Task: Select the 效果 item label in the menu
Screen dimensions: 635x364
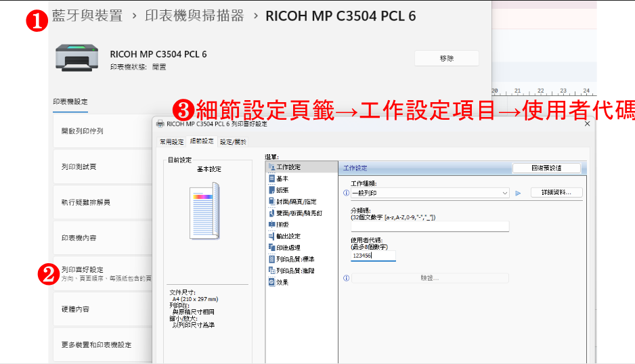Action: pyautogui.click(x=282, y=283)
